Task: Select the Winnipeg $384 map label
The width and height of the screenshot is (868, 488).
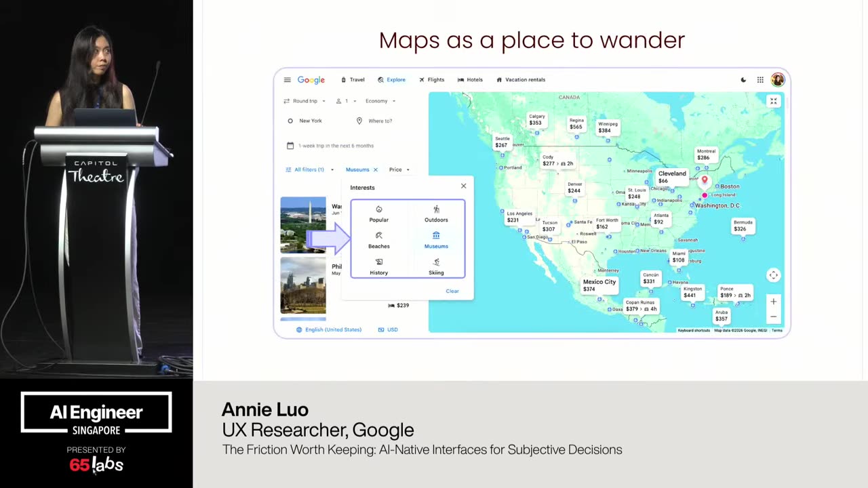Action: pos(608,127)
